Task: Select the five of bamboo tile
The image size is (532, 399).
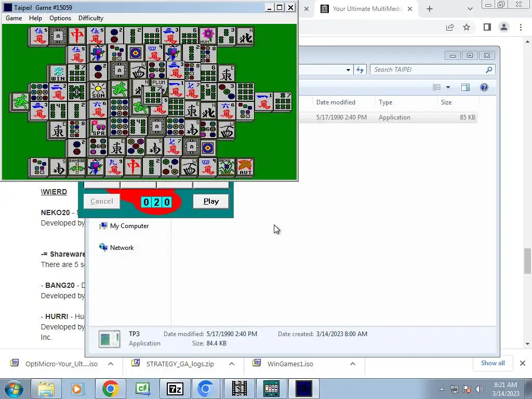Action: (x=208, y=91)
